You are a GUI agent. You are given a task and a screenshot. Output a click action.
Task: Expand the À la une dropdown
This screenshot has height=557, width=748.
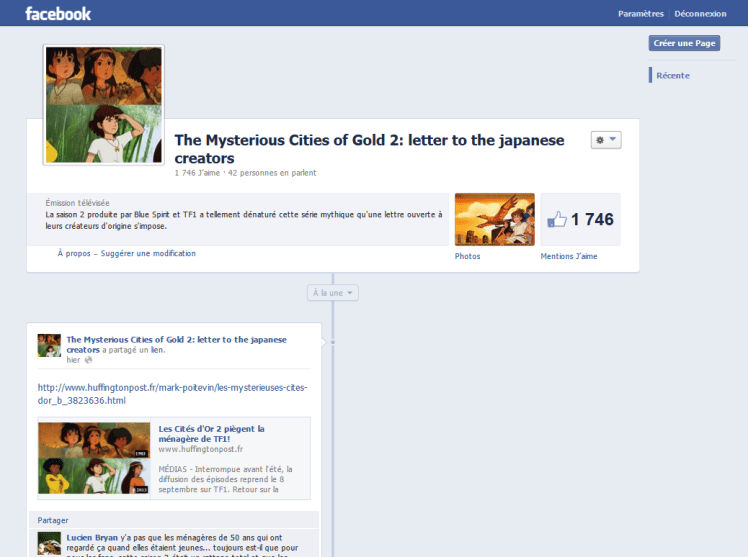pyautogui.click(x=332, y=293)
